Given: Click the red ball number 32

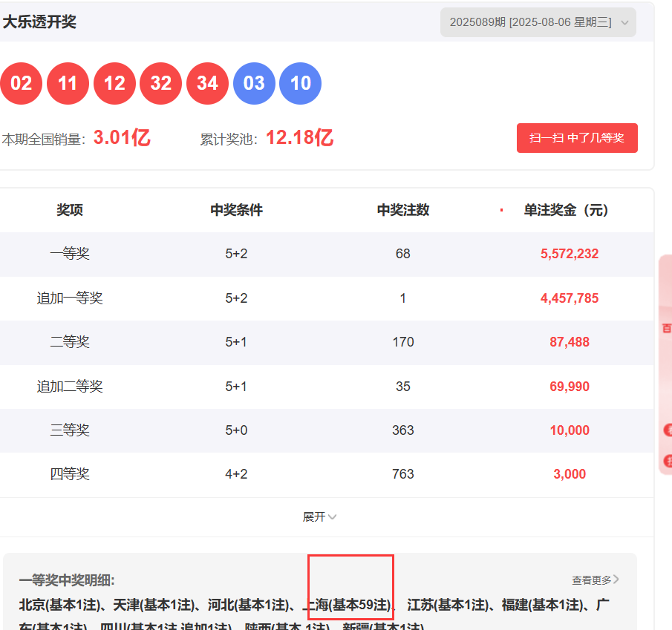Looking at the screenshot, I should pyautogui.click(x=160, y=83).
